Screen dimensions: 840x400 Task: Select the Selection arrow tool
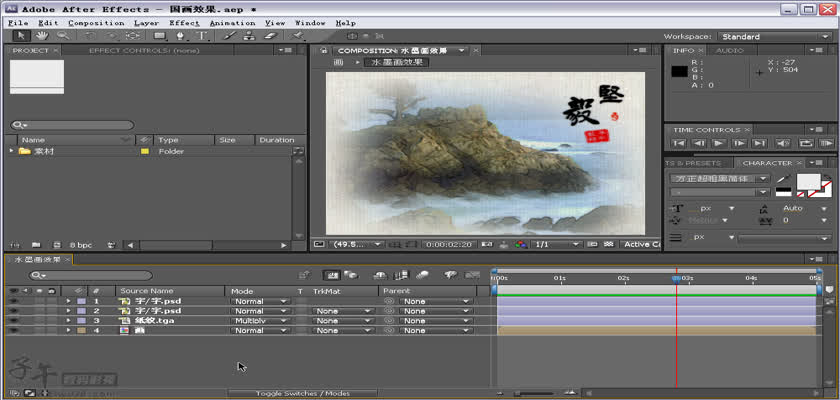click(21, 36)
